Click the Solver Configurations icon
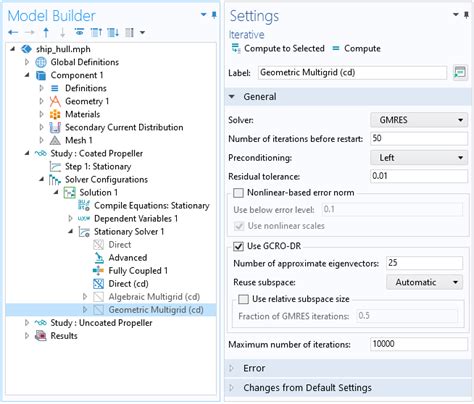Screen dimensions: 474x404 [x=55, y=180]
